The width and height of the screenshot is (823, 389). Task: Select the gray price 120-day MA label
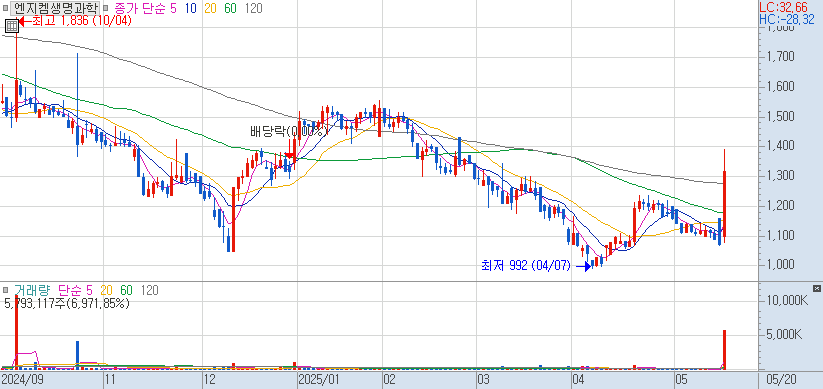pyautogui.click(x=254, y=8)
